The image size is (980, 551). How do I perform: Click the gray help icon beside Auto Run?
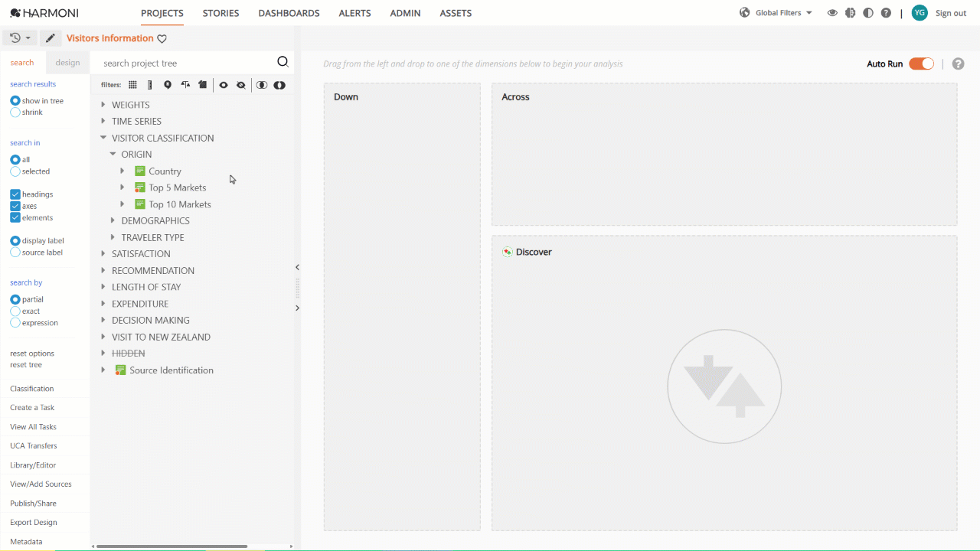[958, 64]
